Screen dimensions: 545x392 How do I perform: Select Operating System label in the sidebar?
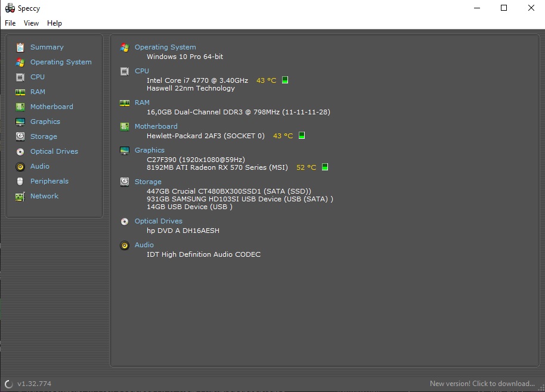tap(61, 62)
